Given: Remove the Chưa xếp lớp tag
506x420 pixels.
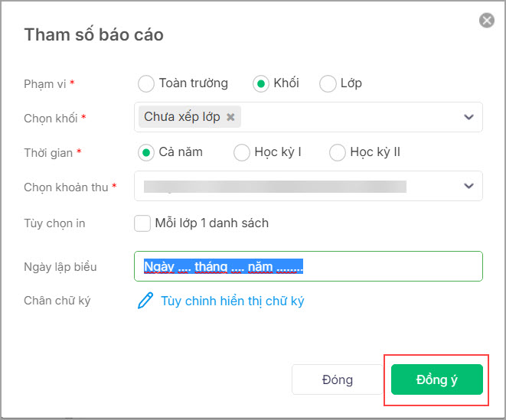Looking at the screenshot, I should click(x=230, y=117).
